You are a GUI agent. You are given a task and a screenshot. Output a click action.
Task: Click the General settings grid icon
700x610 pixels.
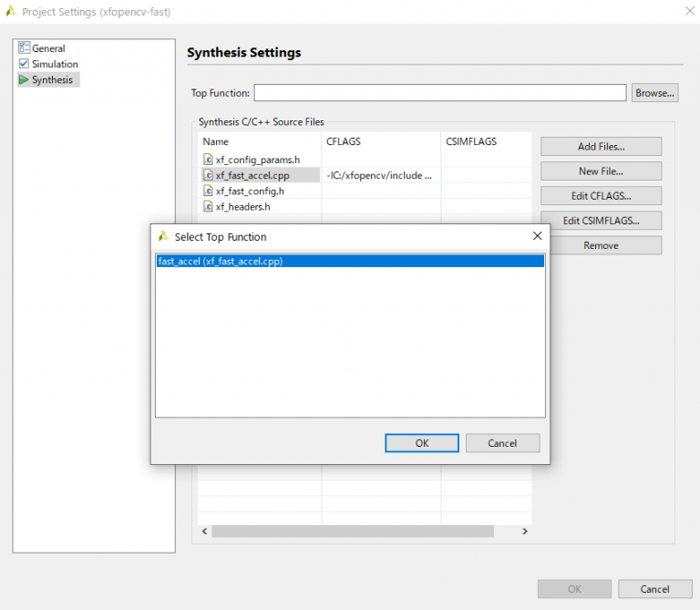(24, 48)
